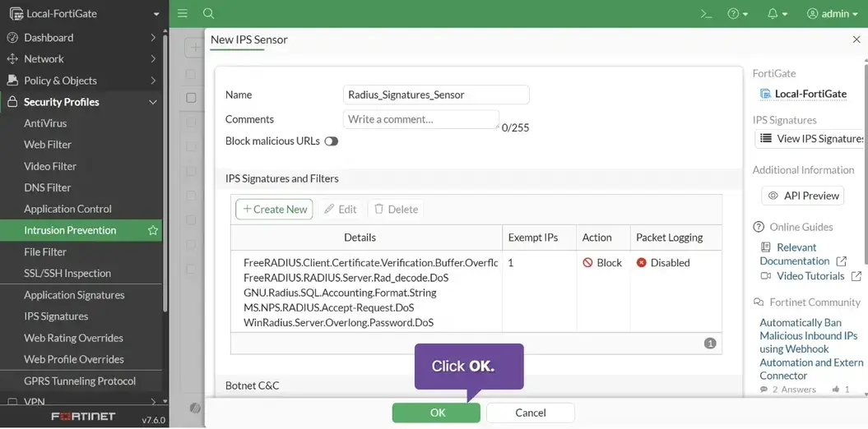This screenshot has height=429, width=868.
Task: Expand the Network menu
Action: (x=81, y=59)
